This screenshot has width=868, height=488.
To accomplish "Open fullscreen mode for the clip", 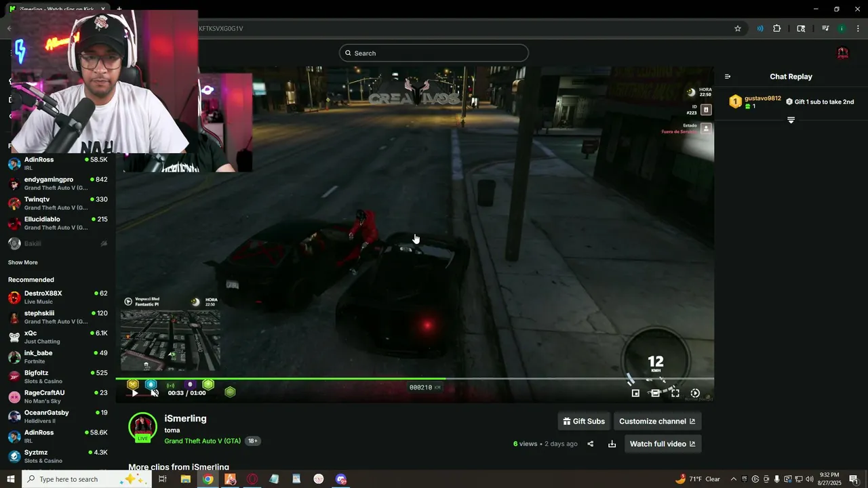I will click(x=675, y=393).
